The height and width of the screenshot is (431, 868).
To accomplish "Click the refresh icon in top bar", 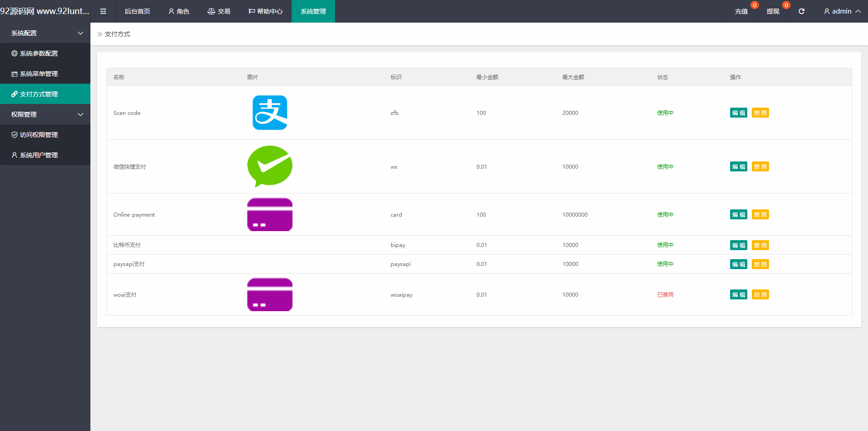I will (801, 11).
